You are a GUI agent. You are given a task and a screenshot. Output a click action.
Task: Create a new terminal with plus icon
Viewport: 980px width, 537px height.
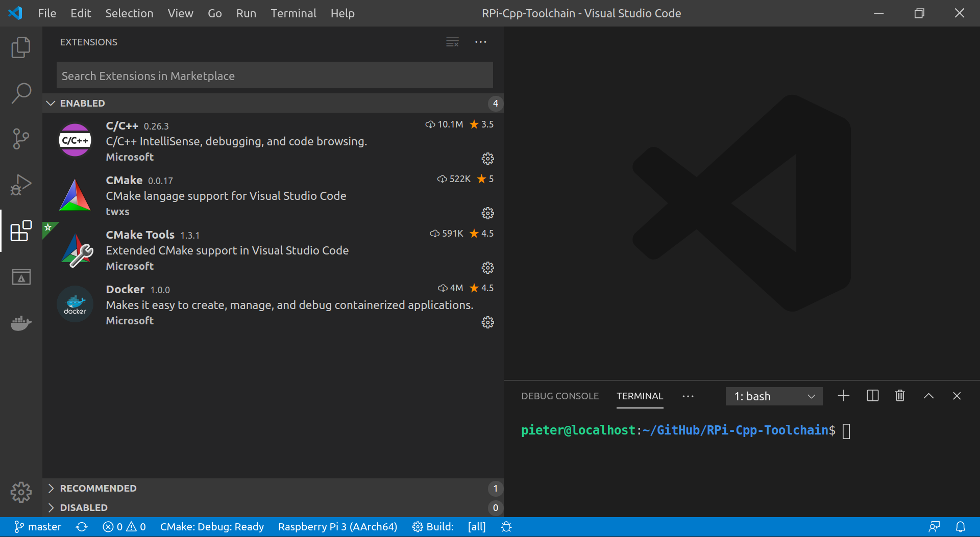tap(844, 396)
